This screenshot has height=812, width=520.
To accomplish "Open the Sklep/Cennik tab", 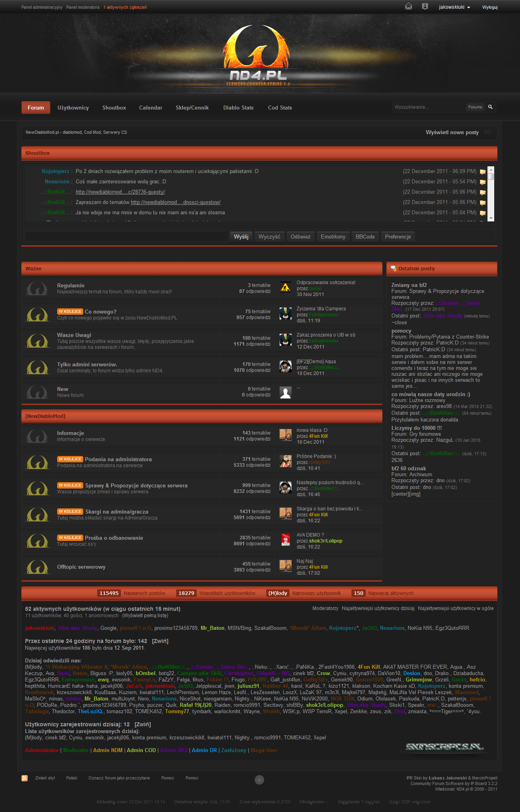I will click(x=192, y=108).
